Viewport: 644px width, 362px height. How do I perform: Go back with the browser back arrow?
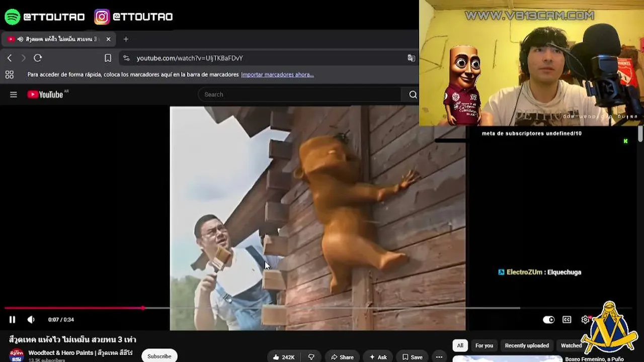10,58
